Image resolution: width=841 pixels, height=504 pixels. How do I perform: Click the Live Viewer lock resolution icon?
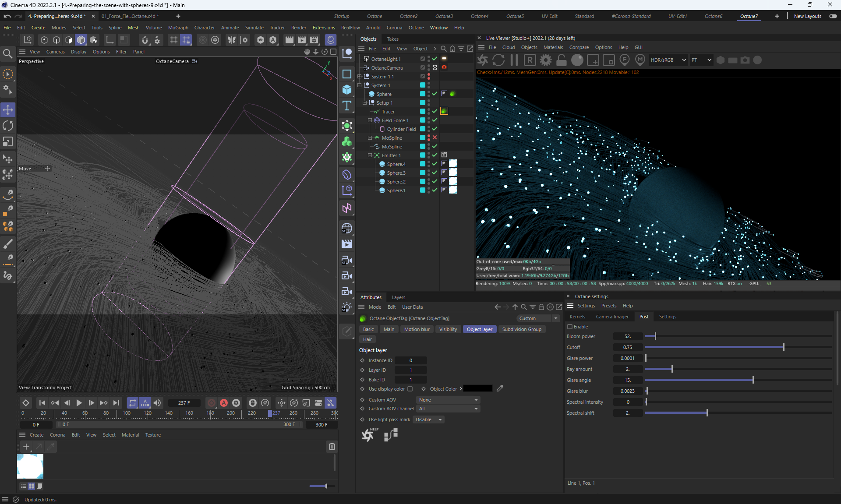(561, 60)
